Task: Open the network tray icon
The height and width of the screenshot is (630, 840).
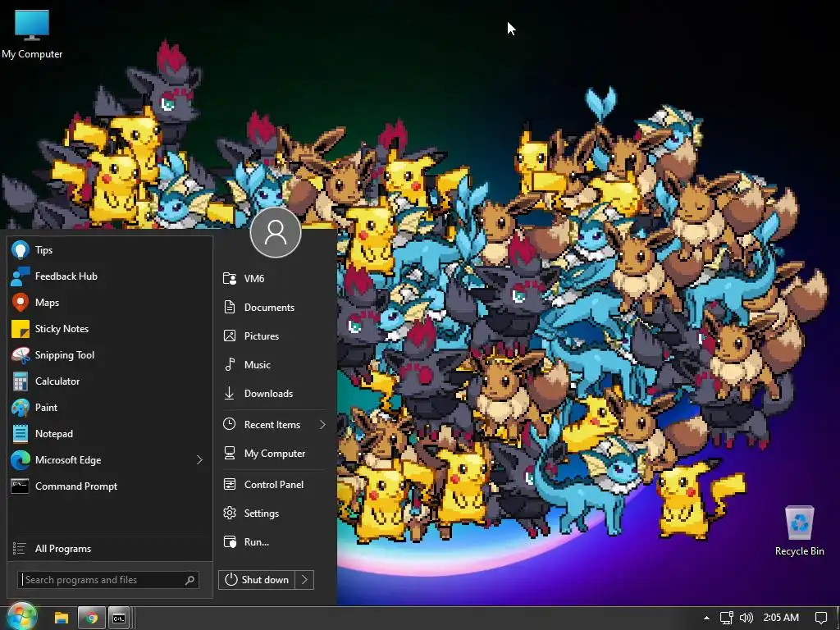Action: coord(726,618)
